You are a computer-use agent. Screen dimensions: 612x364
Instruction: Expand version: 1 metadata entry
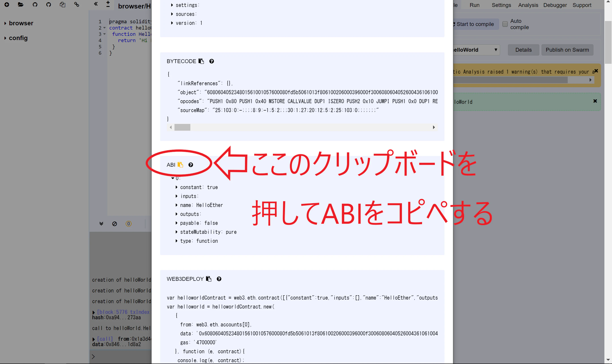tap(172, 23)
